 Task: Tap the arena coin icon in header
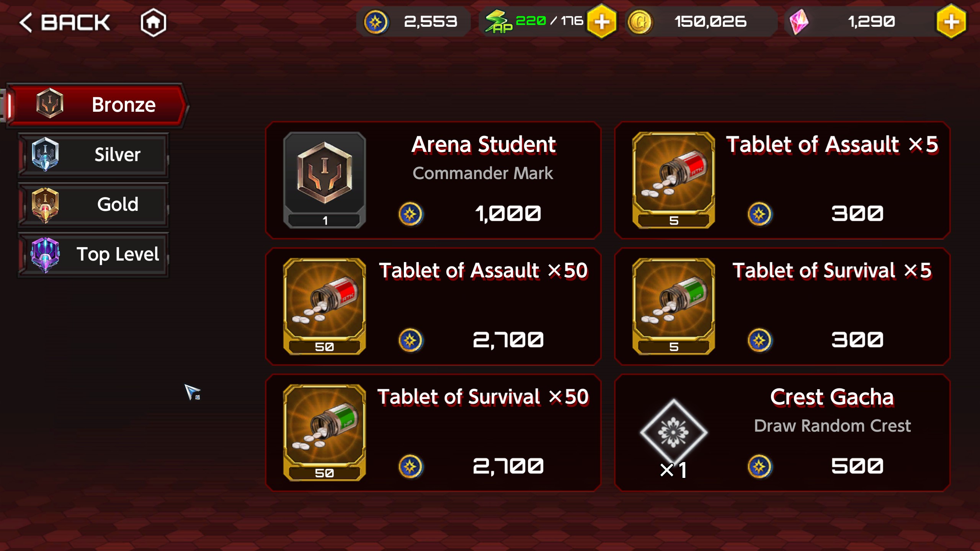(376, 22)
